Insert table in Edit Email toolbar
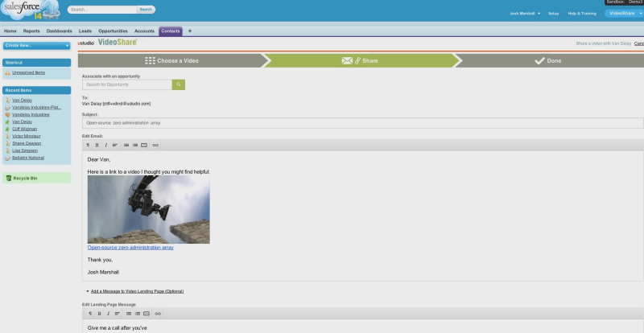 point(144,145)
